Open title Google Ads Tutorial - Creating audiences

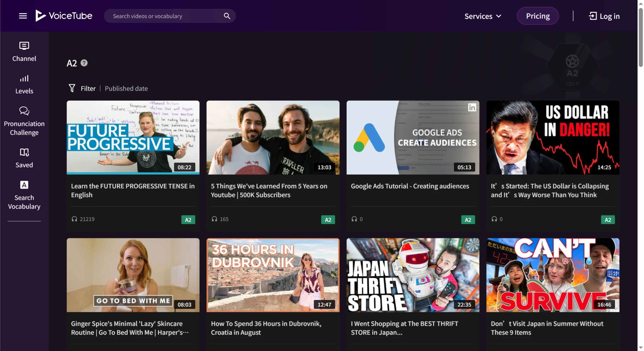point(410,186)
